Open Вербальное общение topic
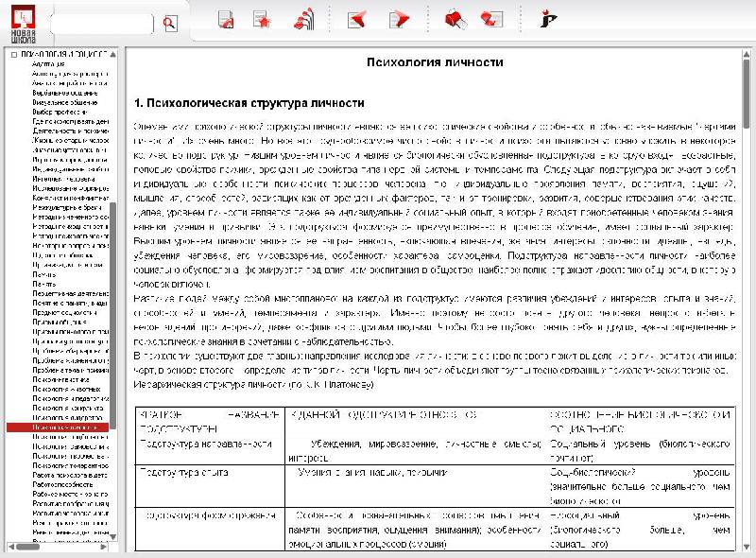 (x=65, y=93)
